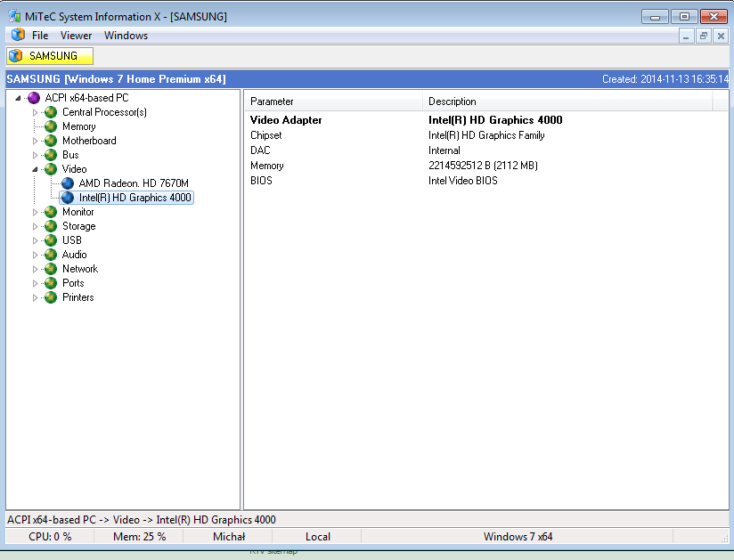The height and width of the screenshot is (560, 734).
Task: Expand the USB node
Action: (35, 240)
